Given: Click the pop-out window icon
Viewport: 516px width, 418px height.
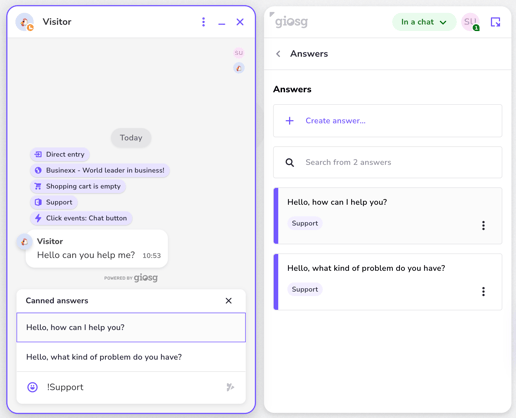Looking at the screenshot, I should (x=495, y=22).
